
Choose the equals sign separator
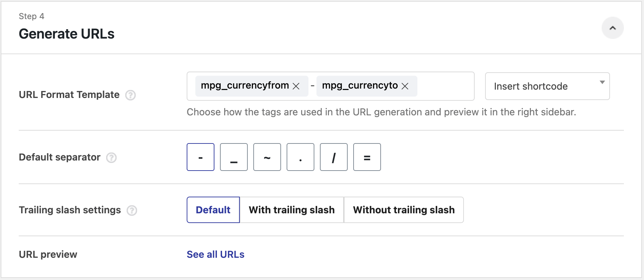pos(367,157)
